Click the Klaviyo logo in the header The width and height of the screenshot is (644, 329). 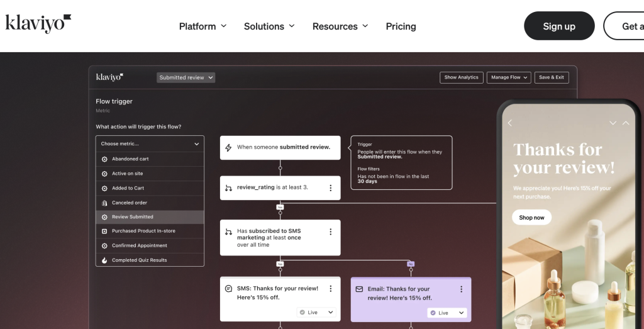point(38,23)
